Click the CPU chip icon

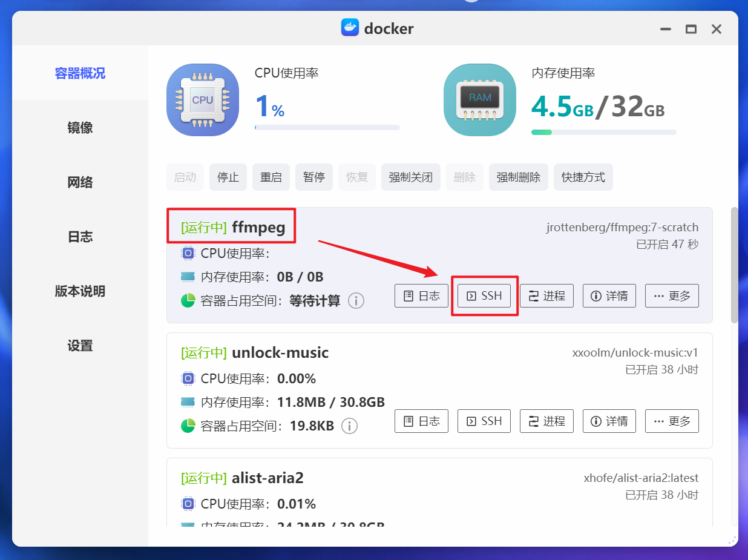[202, 100]
